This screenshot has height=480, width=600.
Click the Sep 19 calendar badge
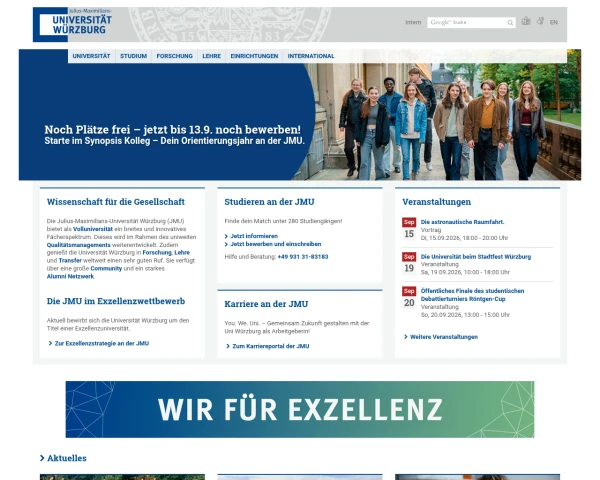(x=409, y=263)
